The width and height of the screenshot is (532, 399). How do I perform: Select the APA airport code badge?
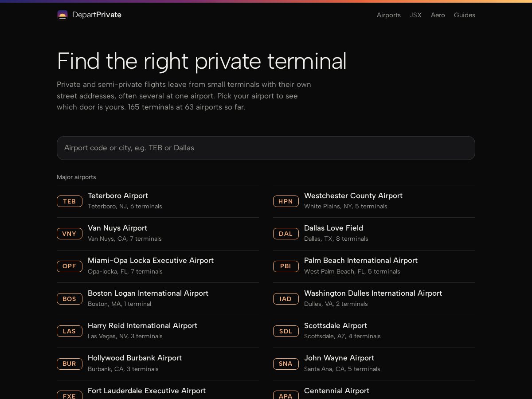click(x=286, y=395)
